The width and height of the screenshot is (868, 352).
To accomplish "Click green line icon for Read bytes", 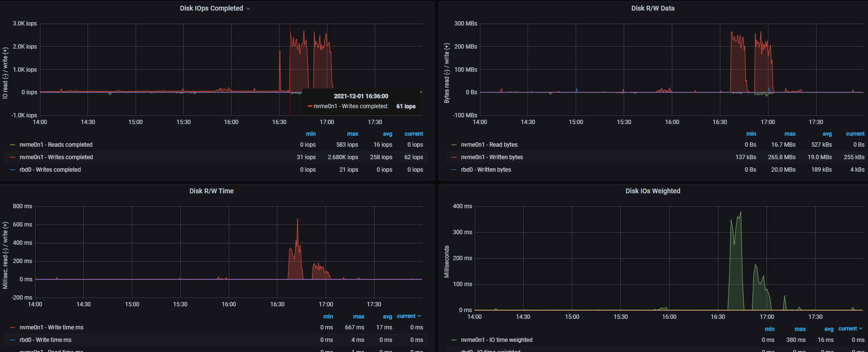I will click(454, 145).
